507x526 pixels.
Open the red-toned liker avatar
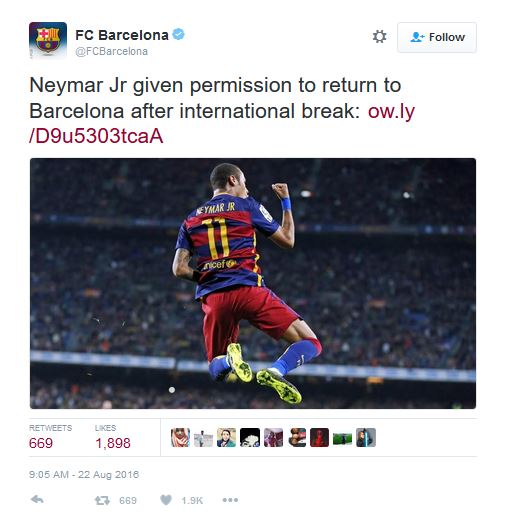[x=319, y=437]
